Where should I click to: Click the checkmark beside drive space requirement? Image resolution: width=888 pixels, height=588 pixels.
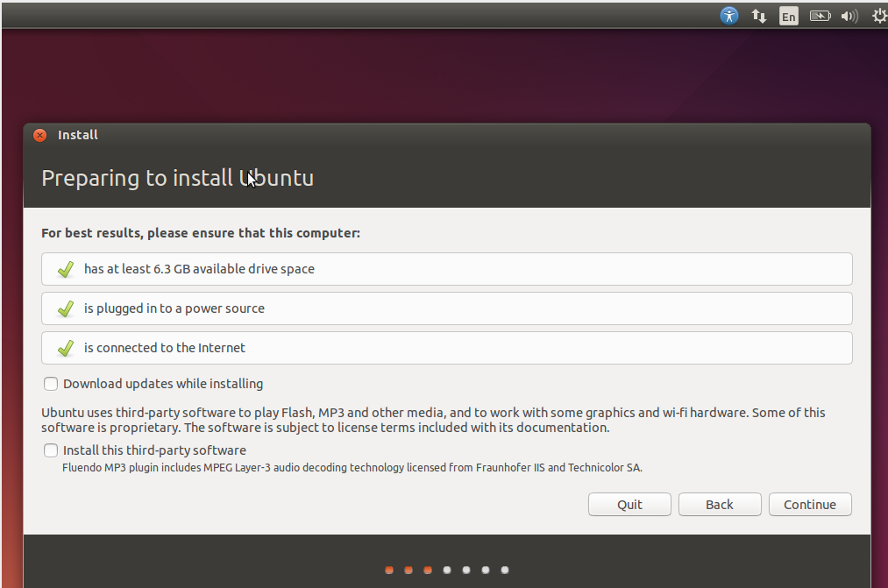click(66, 269)
